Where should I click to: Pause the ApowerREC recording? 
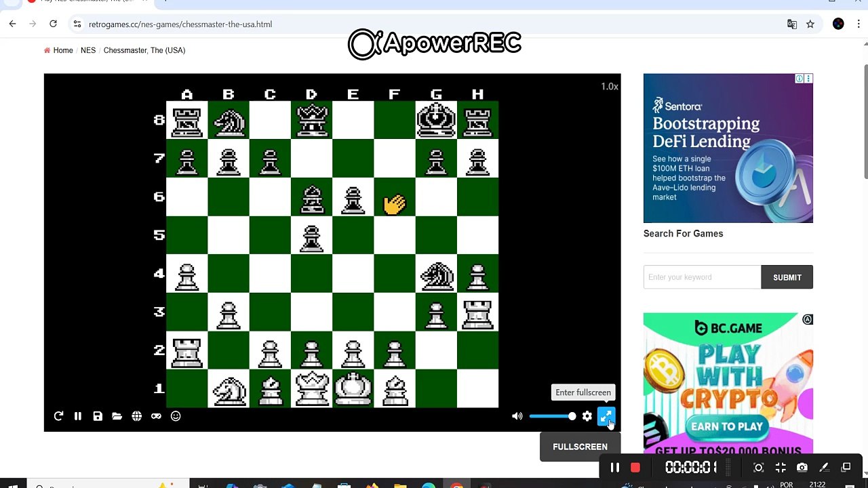click(x=614, y=468)
